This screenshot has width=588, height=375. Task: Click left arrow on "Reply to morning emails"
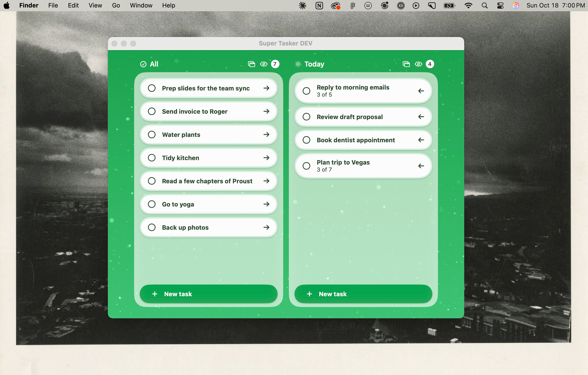421,91
